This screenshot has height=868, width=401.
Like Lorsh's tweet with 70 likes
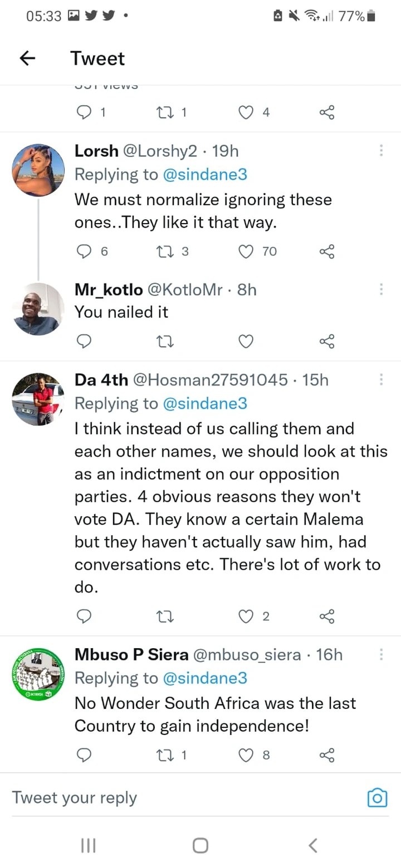[246, 251]
